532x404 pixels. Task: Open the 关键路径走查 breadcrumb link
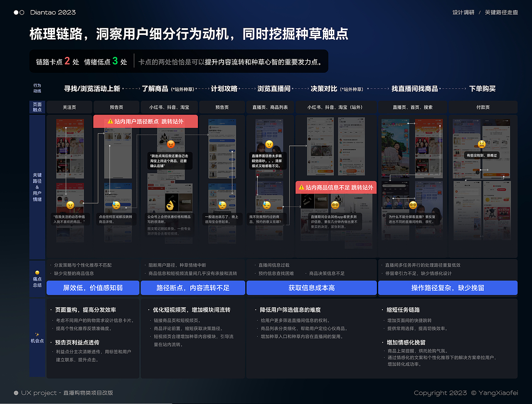click(x=501, y=12)
